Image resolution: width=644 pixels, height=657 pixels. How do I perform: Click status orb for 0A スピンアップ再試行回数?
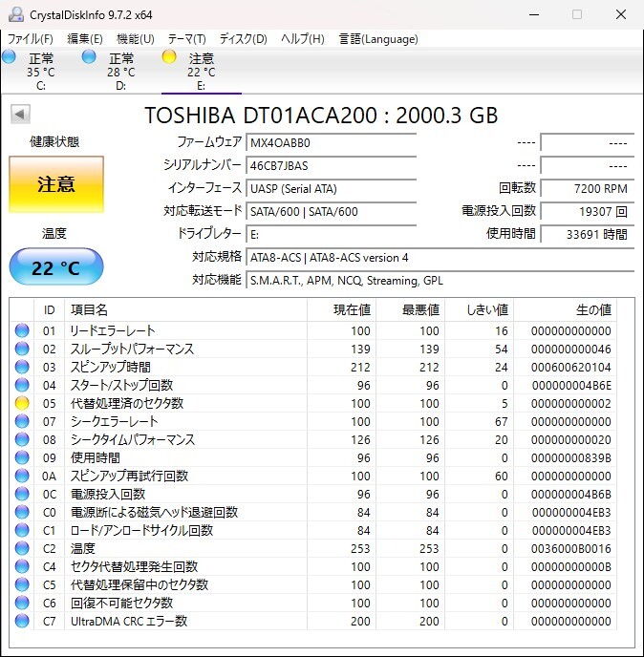22,476
